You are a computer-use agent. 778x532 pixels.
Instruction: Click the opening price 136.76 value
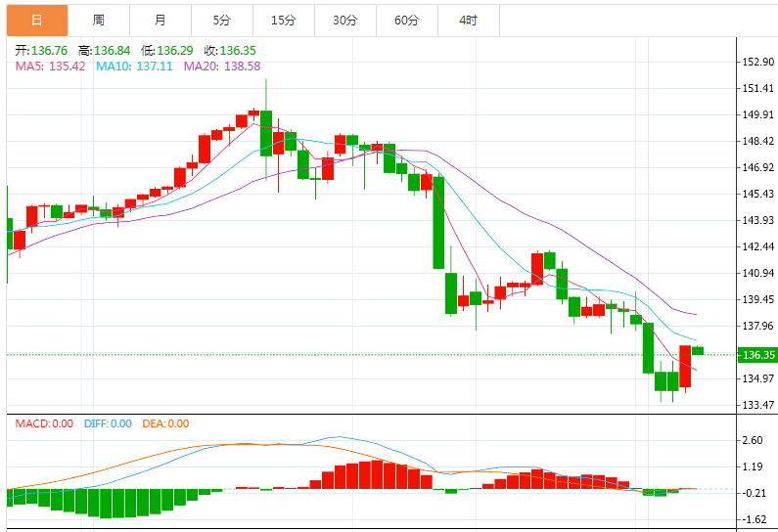[x=49, y=51]
